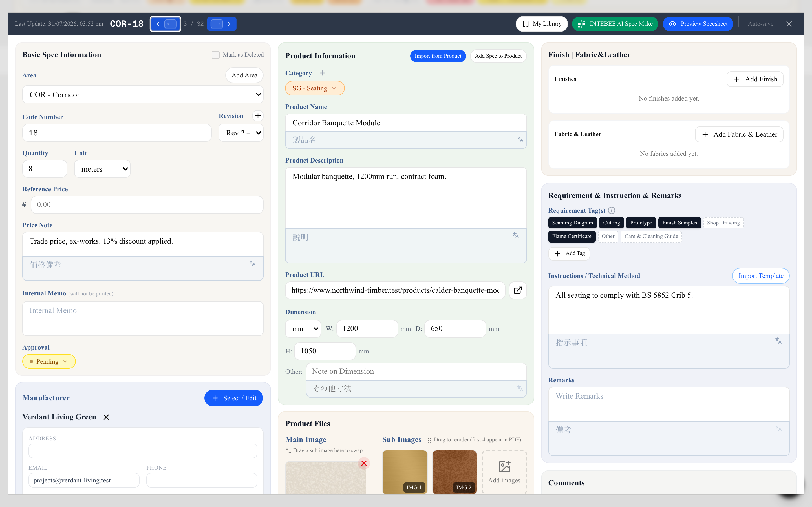Image resolution: width=812 pixels, height=507 pixels.
Task: Remove Verdant Living Green manufacturer
Action: (x=106, y=417)
